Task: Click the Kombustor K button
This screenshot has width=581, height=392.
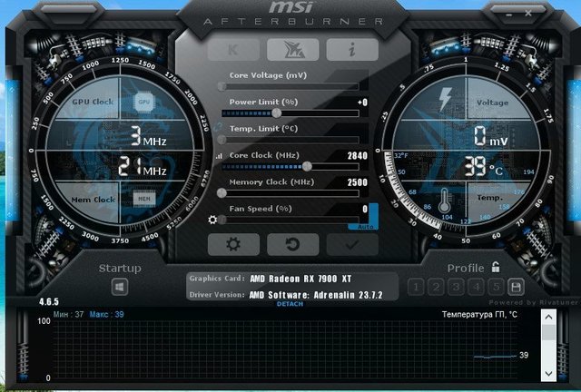Action: [231, 50]
